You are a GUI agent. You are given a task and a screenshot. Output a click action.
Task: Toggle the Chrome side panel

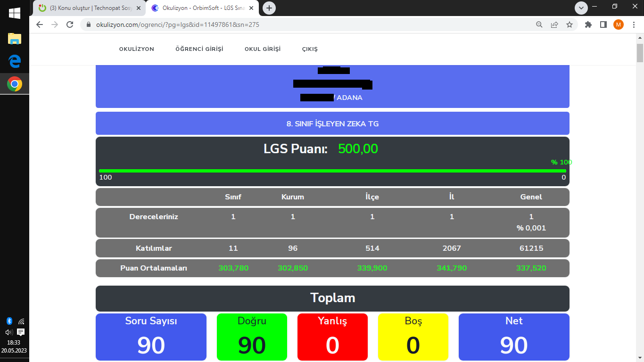tap(603, 25)
